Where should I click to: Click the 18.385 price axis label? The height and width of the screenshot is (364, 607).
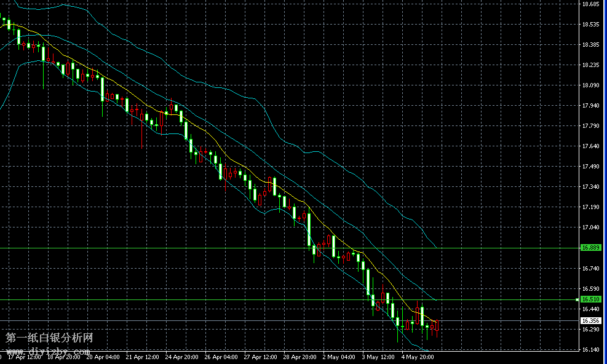(x=590, y=45)
